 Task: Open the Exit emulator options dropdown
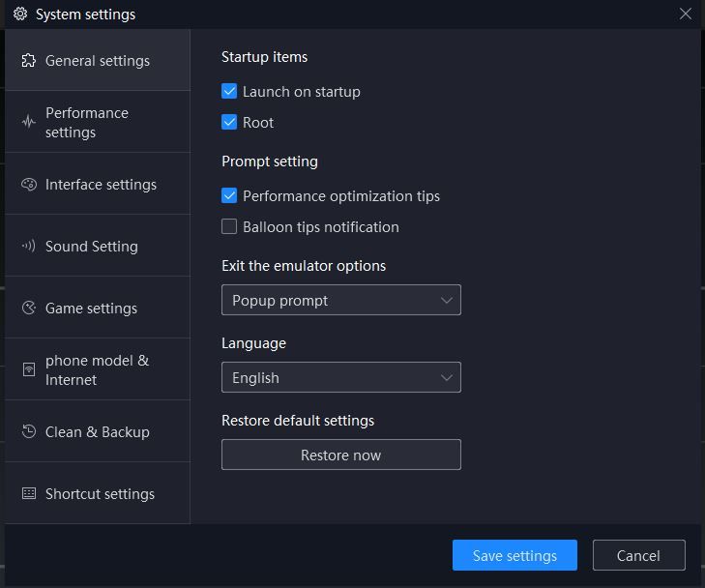(x=340, y=300)
